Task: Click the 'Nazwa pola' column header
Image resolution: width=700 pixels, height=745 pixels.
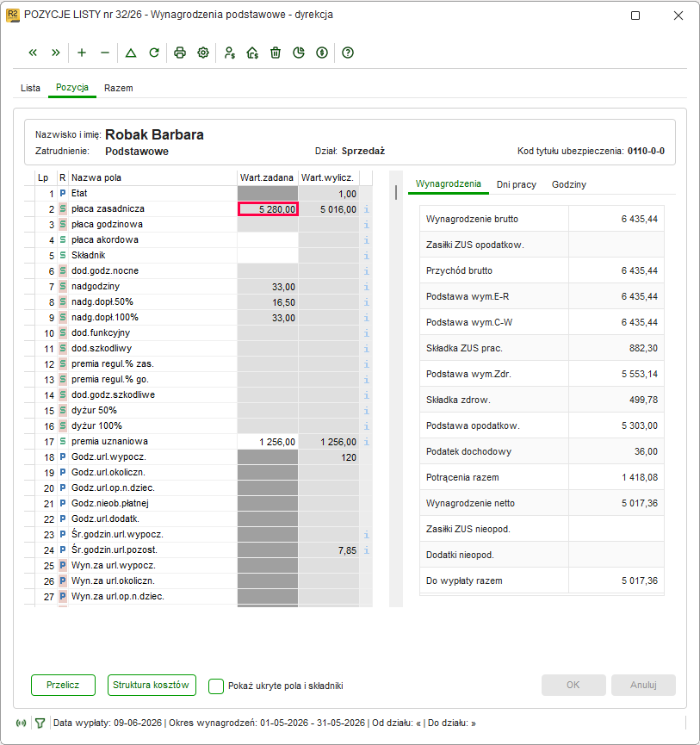Action: click(x=153, y=177)
